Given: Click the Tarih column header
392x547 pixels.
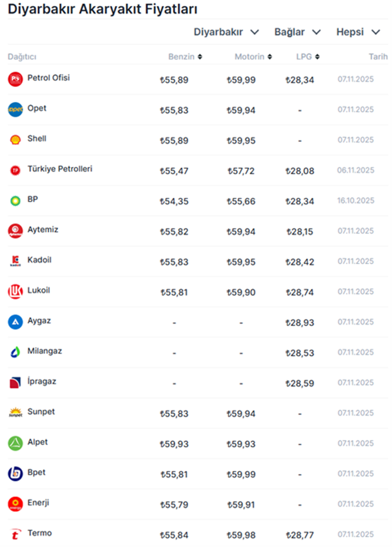Looking at the screenshot, I should (378, 57).
